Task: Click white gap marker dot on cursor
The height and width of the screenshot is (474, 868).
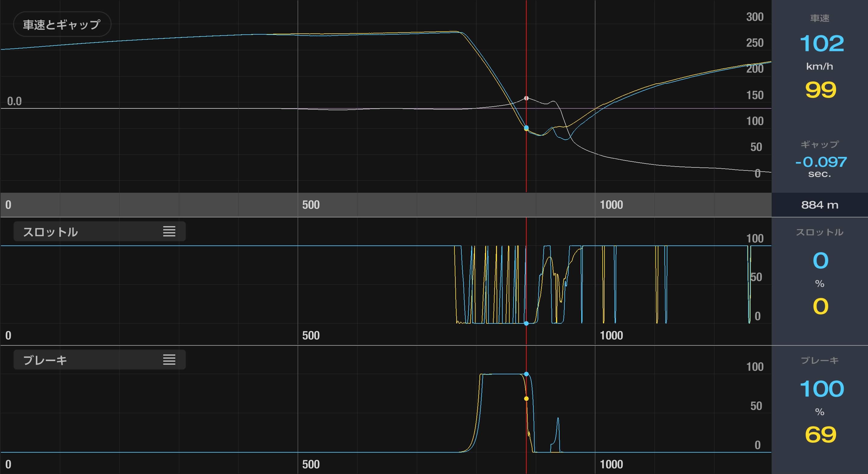Action: [526, 98]
